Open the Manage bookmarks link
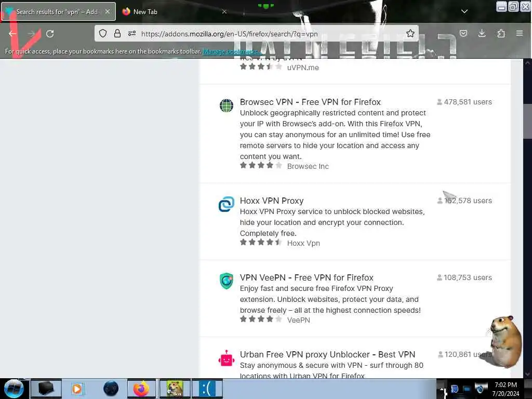This screenshot has width=532, height=399. [x=232, y=51]
